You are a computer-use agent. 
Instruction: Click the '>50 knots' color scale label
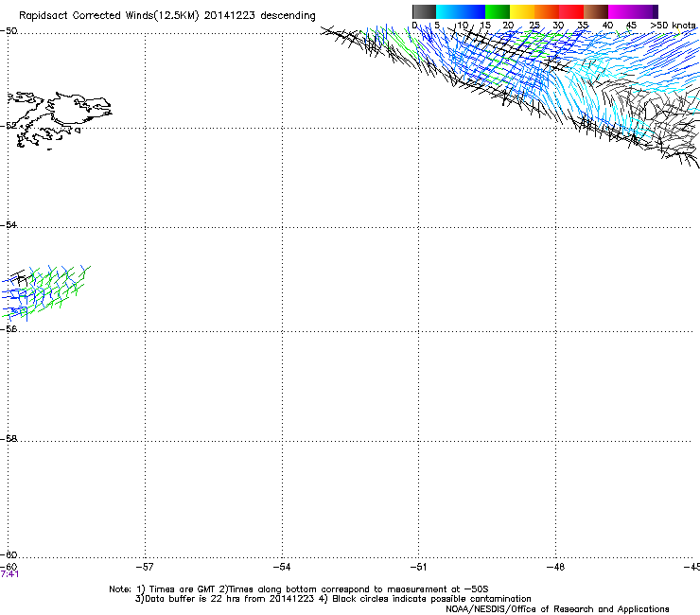(674, 26)
